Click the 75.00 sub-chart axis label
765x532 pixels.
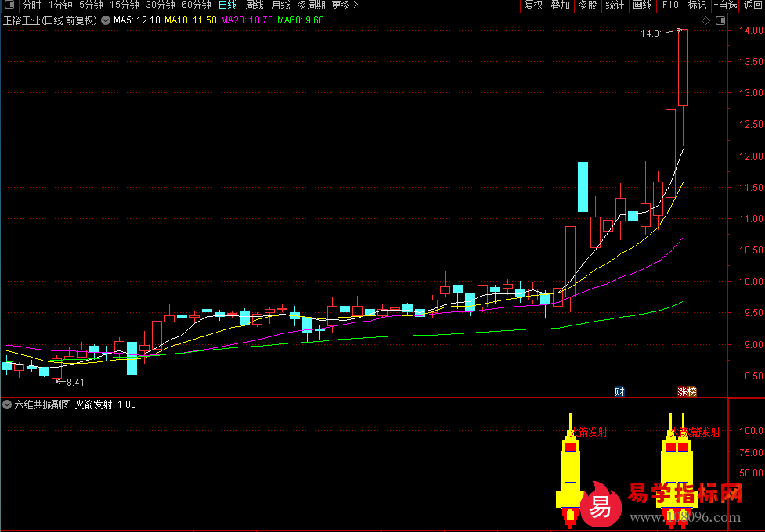click(751, 453)
